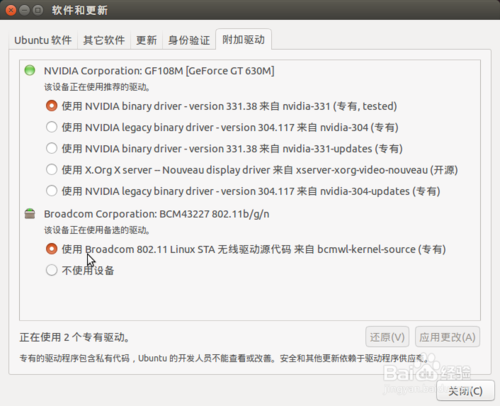Choose NVIDIA binary driver from nvidia-331-updates
The width and height of the screenshot is (500, 406).
224,148
